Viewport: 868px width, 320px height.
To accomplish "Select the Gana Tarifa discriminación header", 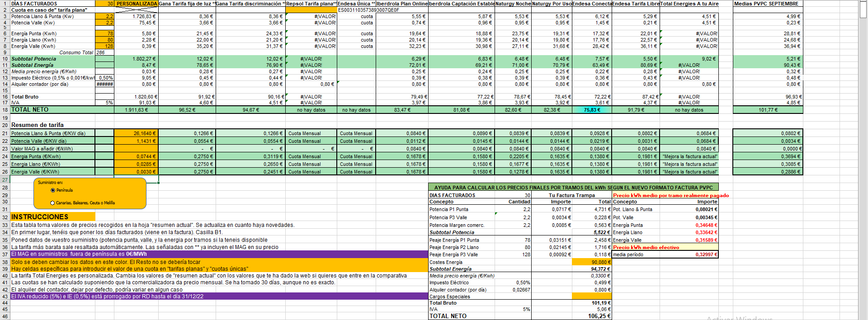I will (250, 4).
